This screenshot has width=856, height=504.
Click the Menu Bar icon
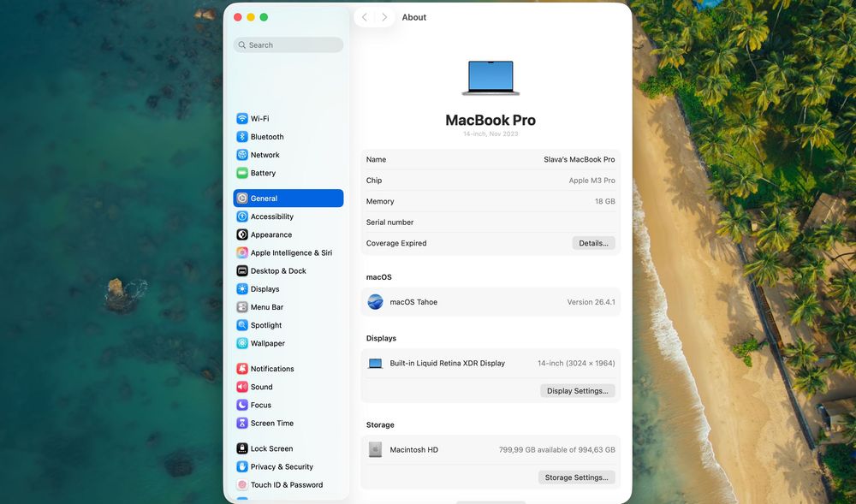(x=242, y=307)
